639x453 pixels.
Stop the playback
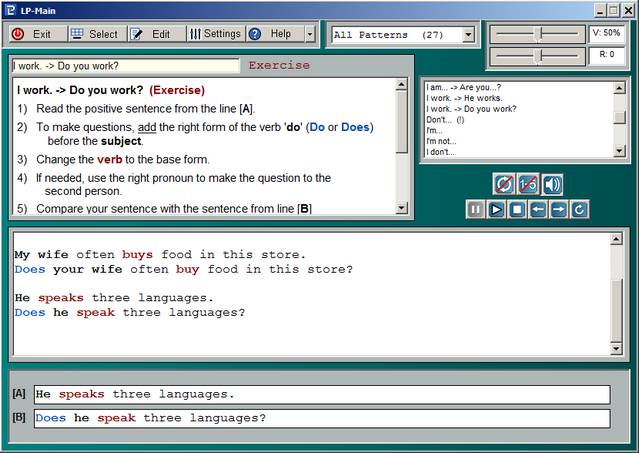pos(517,210)
